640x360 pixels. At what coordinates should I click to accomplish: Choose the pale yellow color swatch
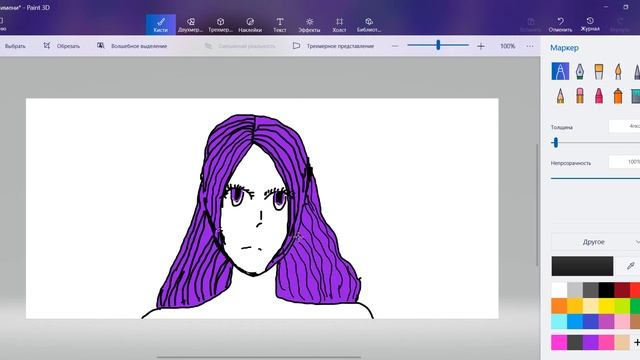click(x=591, y=306)
